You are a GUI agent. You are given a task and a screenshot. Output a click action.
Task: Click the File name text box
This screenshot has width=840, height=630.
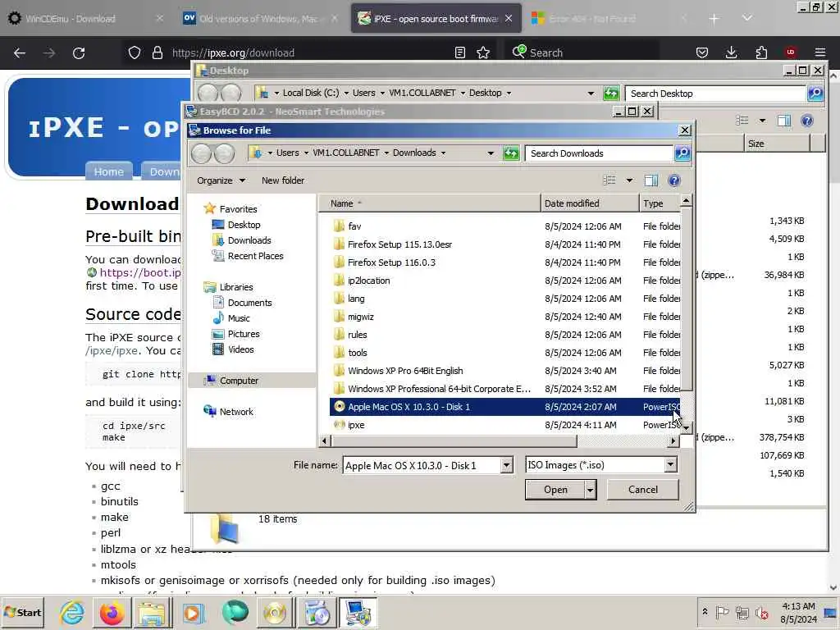422,466
